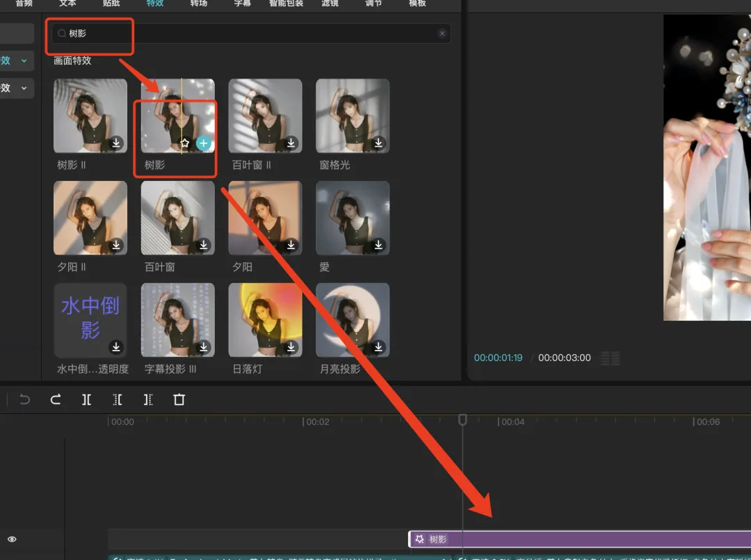Expand the second sidebar category chevron
Viewport: 751px width, 560px height.
pos(24,88)
